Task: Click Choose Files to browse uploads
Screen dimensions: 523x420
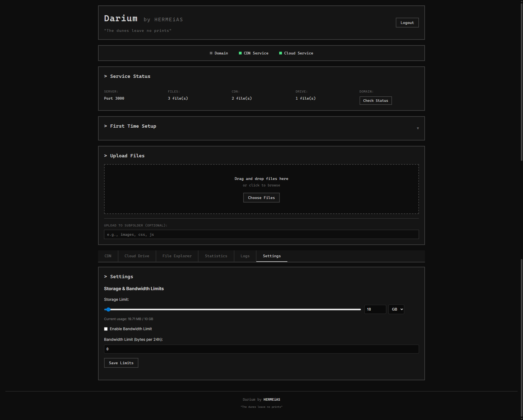Action: point(261,198)
